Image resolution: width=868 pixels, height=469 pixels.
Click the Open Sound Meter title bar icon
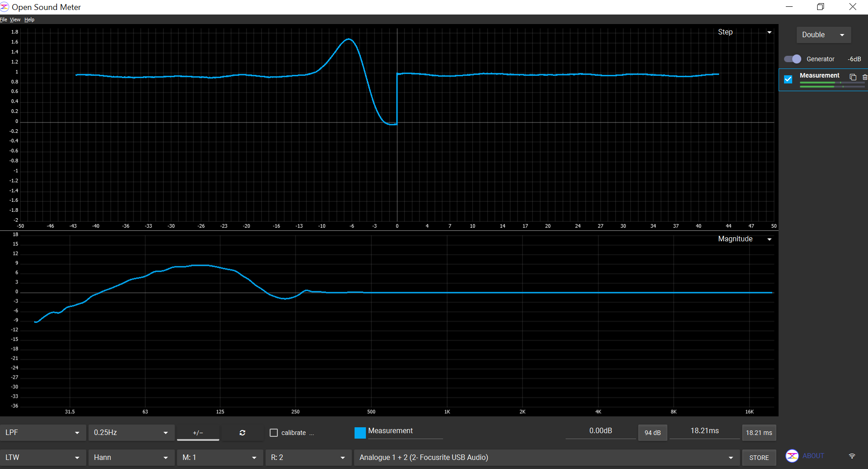[5, 7]
